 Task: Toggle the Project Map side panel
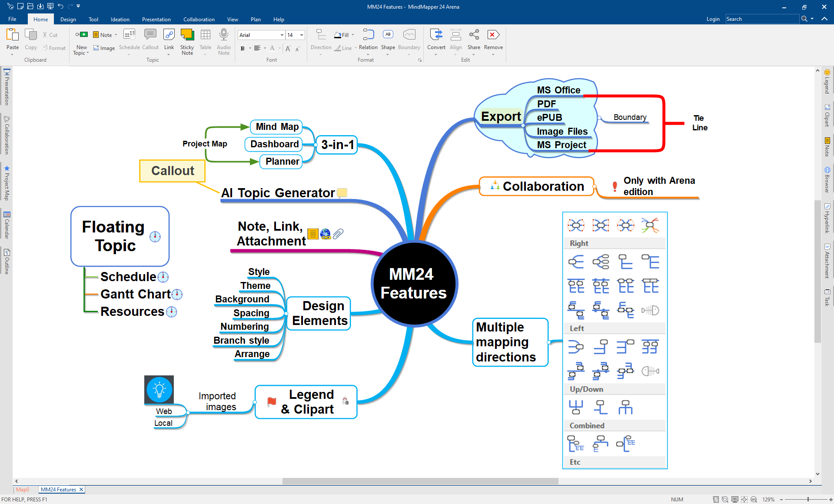coord(7,183)
